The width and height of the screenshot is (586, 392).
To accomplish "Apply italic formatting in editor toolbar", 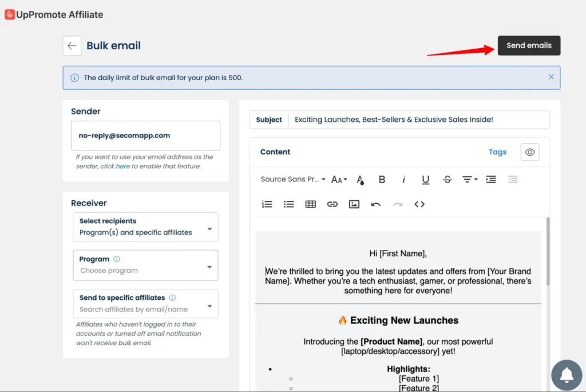I will (403, 180).
